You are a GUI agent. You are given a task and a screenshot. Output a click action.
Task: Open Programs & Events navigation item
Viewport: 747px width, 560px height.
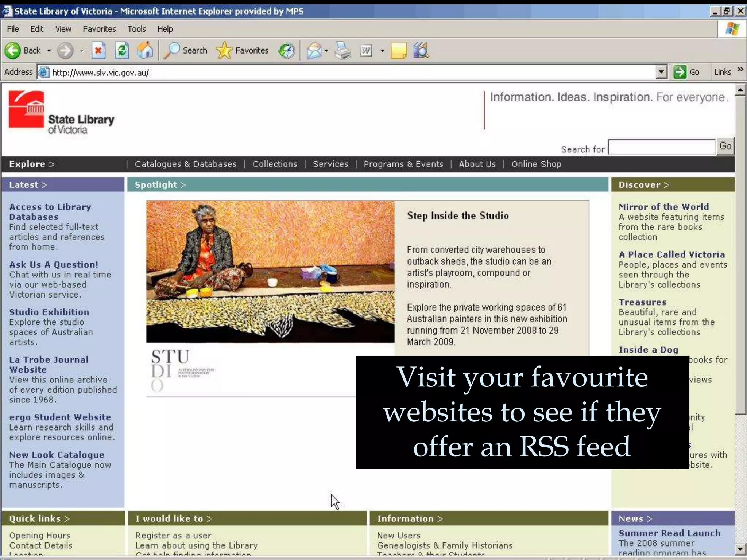[x=403, y=164]
